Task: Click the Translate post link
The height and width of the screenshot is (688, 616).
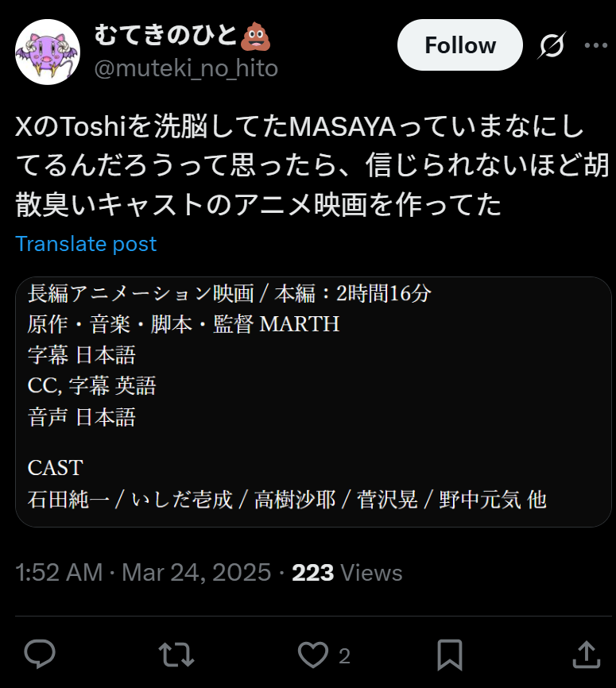Action: coord(86,244)
